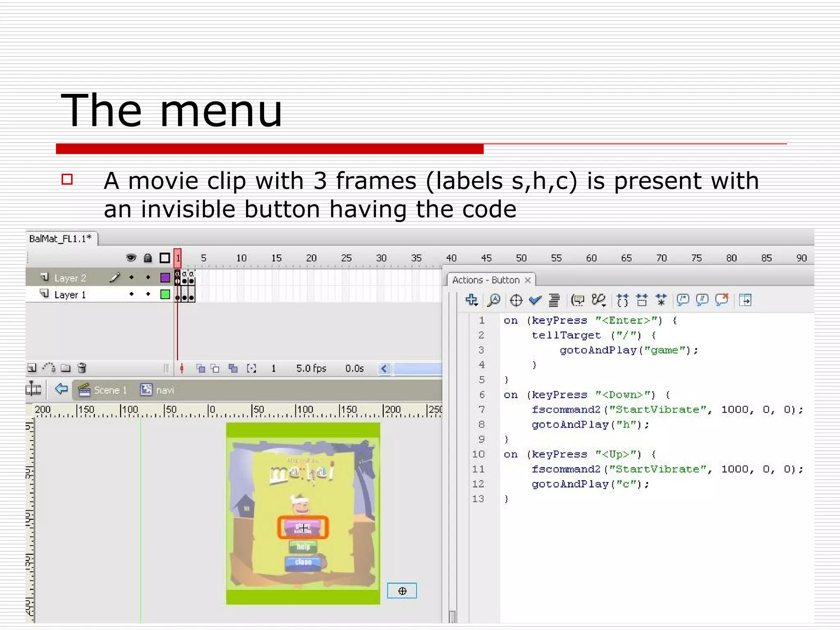Show code hint speech bubble icon
Screen dimensions: 840x630
(x=578, y=300)
